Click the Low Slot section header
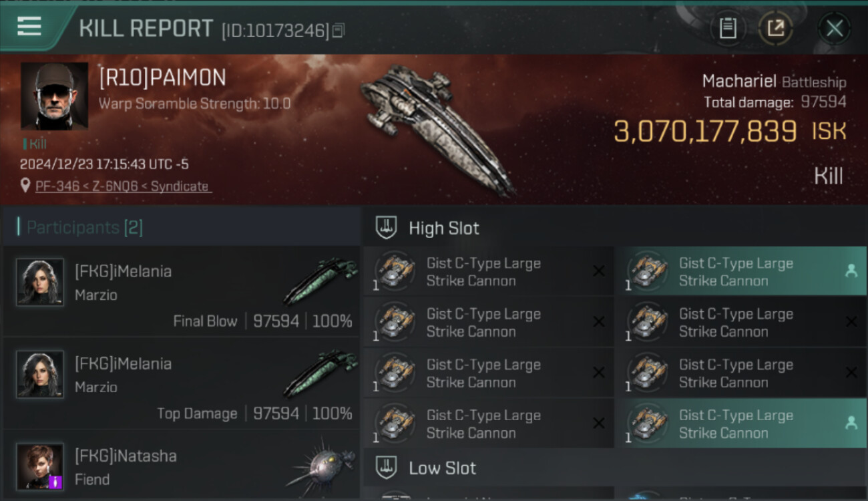The height and width of the screenshot is (501, 868). (442, 468)
